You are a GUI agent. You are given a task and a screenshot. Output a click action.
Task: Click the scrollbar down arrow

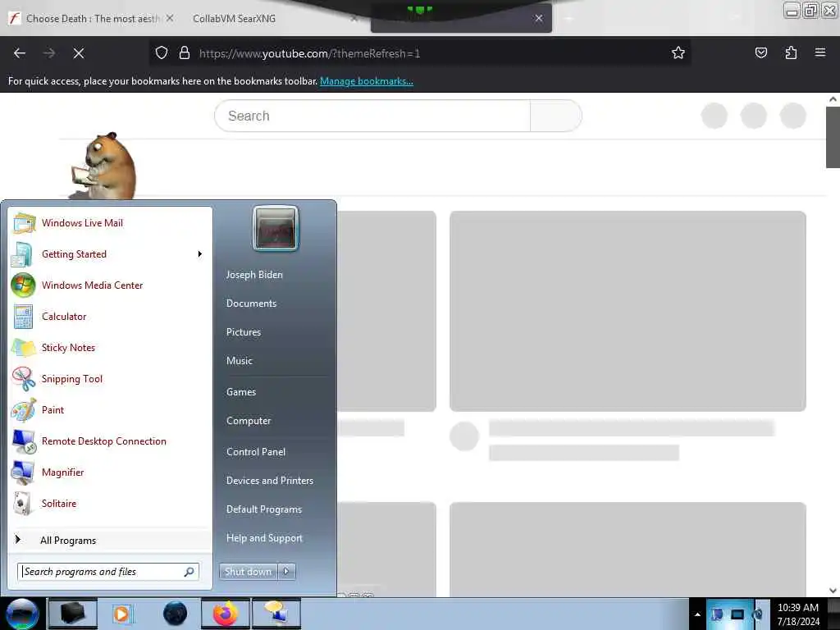tap(833, 591)
